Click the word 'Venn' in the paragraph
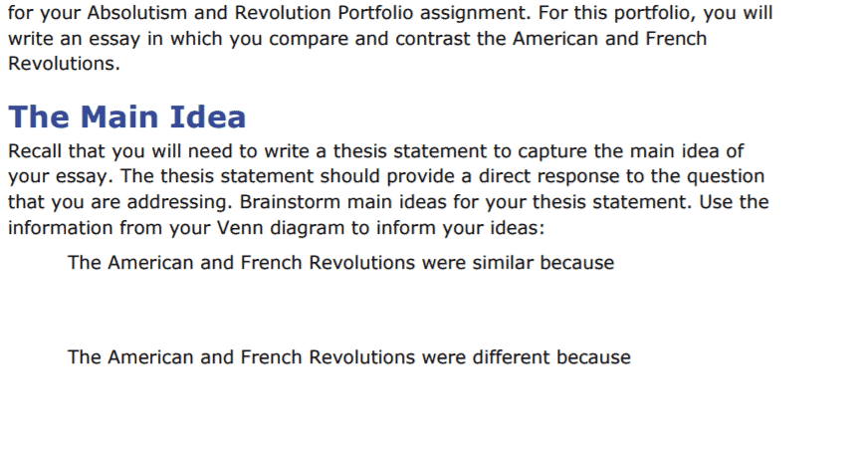The image size is (868, 454). coord(237,227)
